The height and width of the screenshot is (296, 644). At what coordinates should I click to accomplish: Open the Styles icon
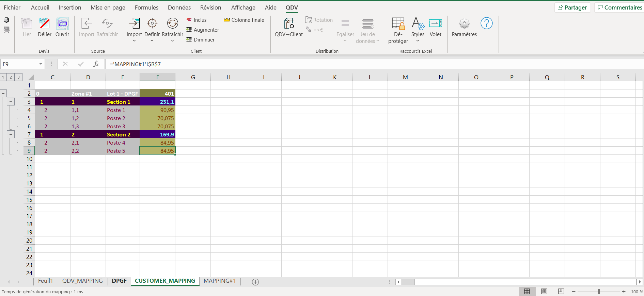click(418, 23)
